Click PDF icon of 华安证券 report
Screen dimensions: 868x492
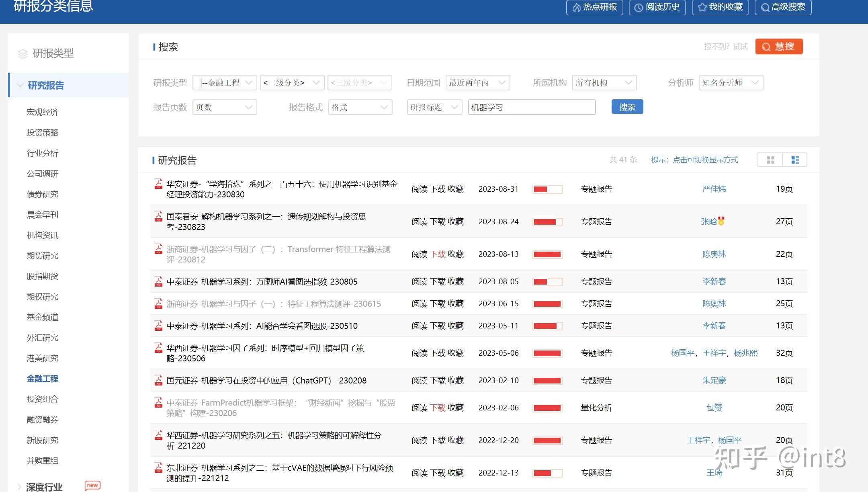(158, 184)
